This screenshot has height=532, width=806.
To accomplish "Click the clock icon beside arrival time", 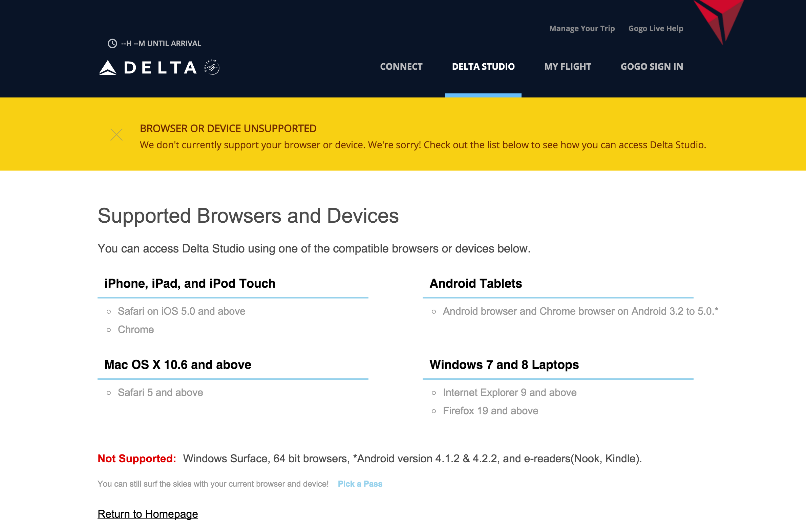I will click(x=112, y=43).
